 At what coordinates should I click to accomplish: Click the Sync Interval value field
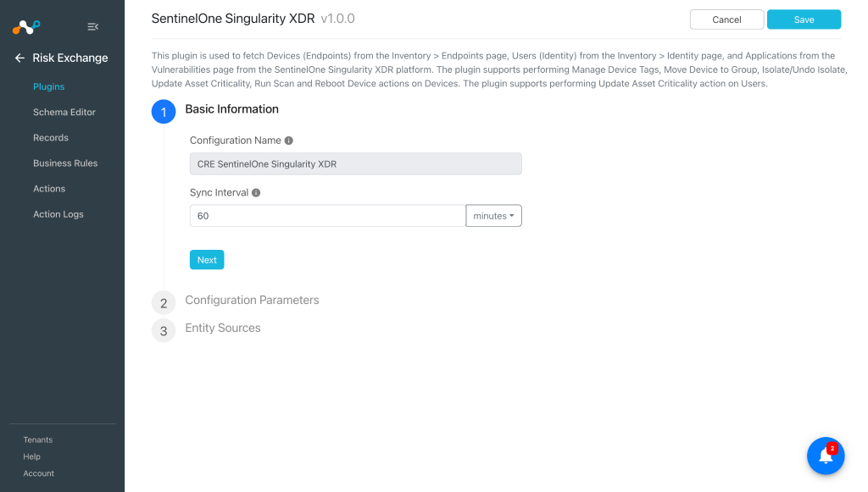[x=328, y=216]
